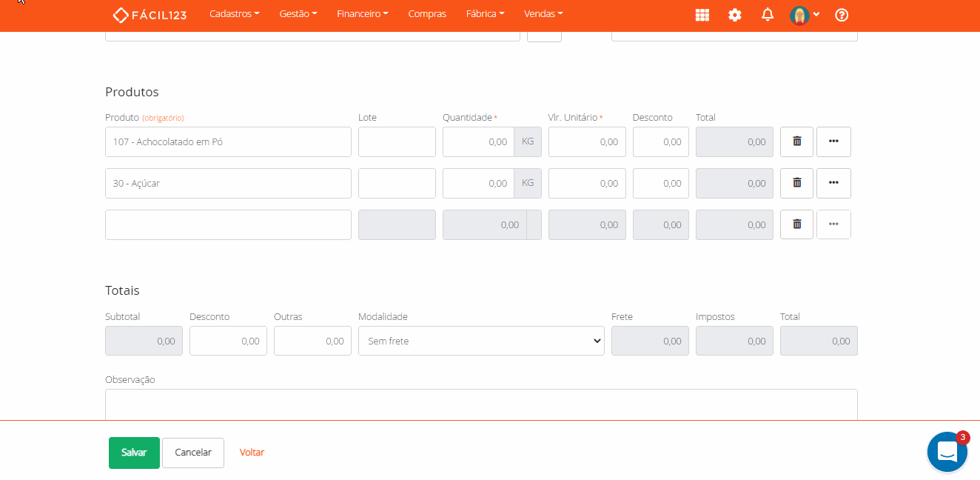
Task: Open the user avatar dropdown
Action: point(804,15)
